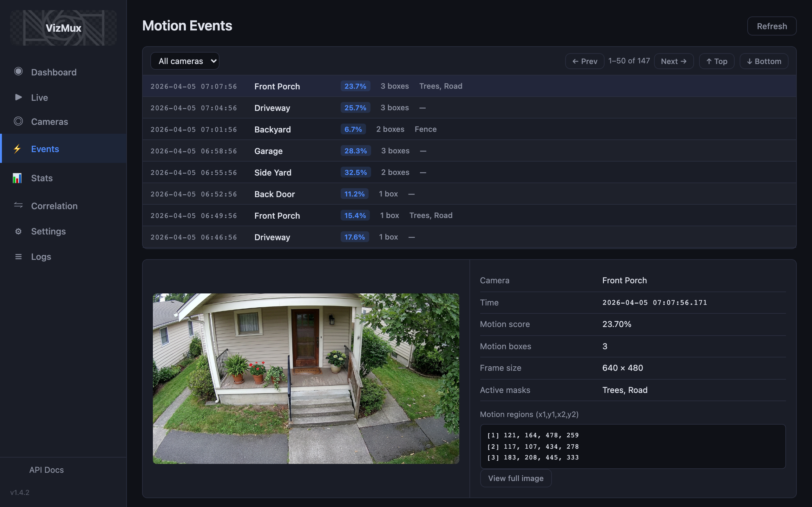This screenshot has height=507, width=812.
Task: Click the VizMux logo
Action: click(x=63, y=28)
